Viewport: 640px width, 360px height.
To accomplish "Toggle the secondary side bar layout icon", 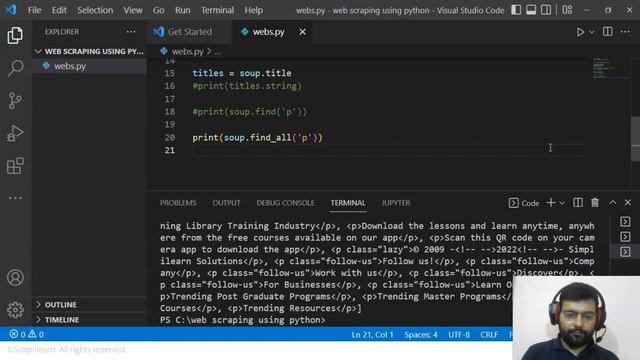I will click(546, 10).
